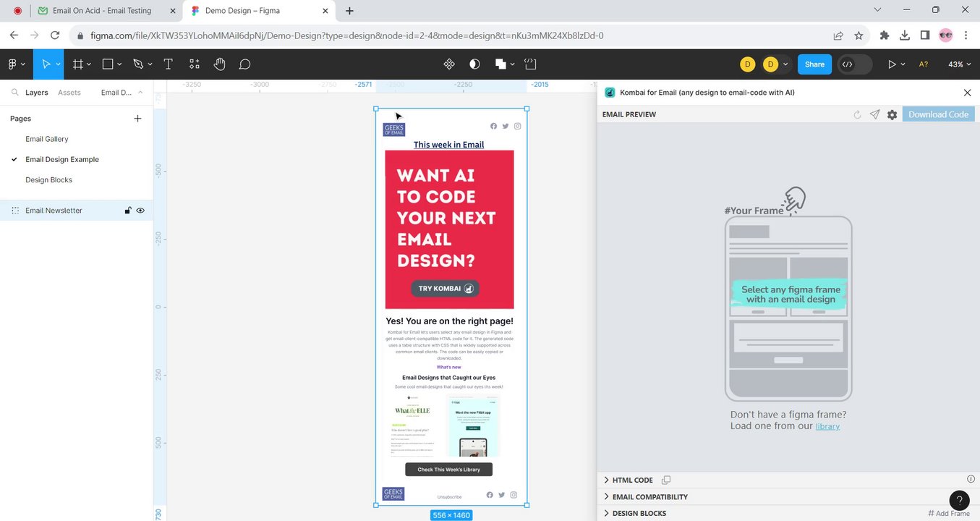Click the Download Code button
Viewport: 980px width, 521px height.
938,114
